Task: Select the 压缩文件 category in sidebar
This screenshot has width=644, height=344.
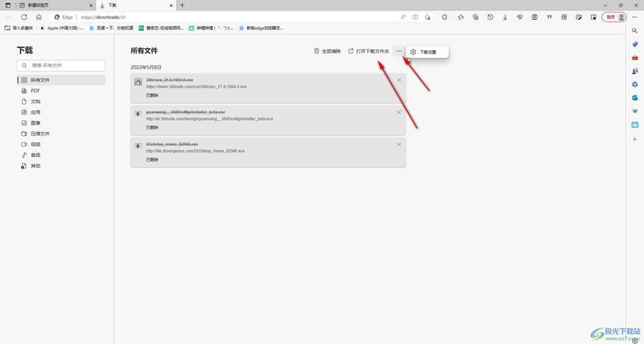Action: (40, 133)
